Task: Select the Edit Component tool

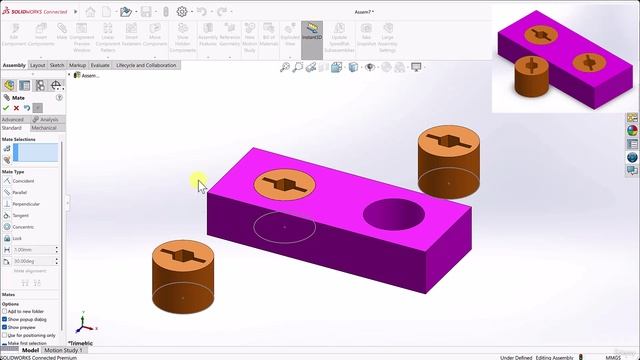Action: pos(14,34)
